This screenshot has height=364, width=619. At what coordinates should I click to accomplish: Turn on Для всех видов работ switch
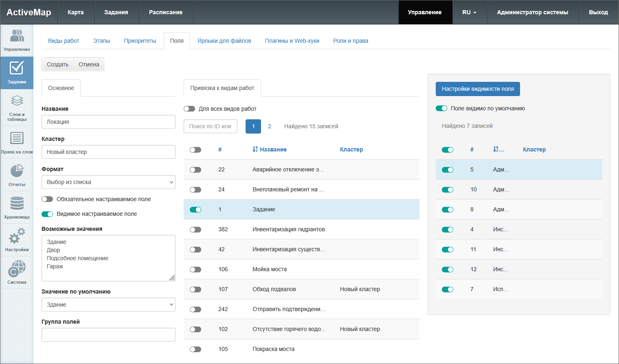click(x=189, y=109)
